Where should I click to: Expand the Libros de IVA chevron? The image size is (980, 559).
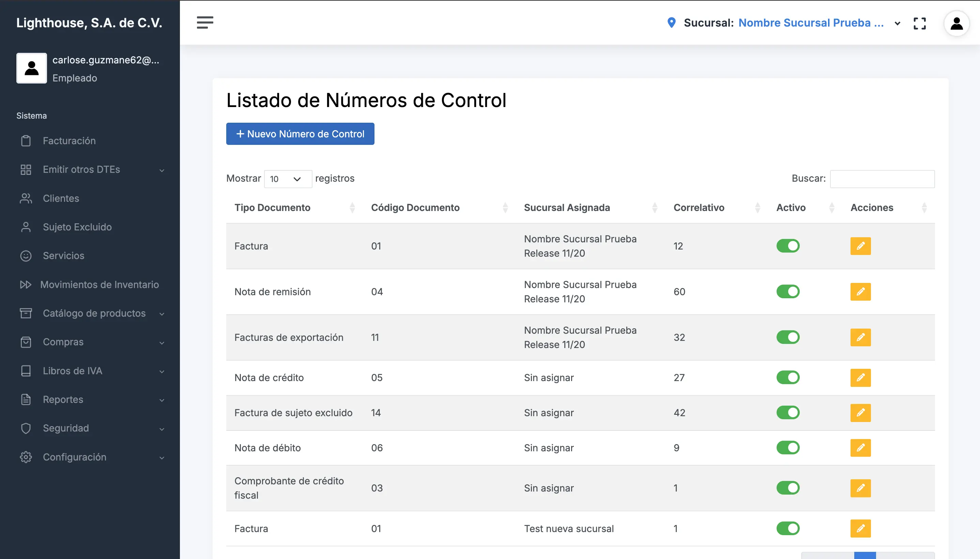click(162, 371)
